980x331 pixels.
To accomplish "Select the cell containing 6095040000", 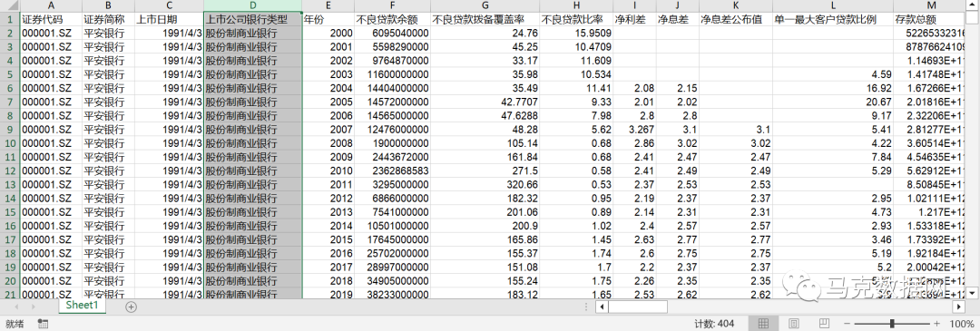I will tap(393, 33).
